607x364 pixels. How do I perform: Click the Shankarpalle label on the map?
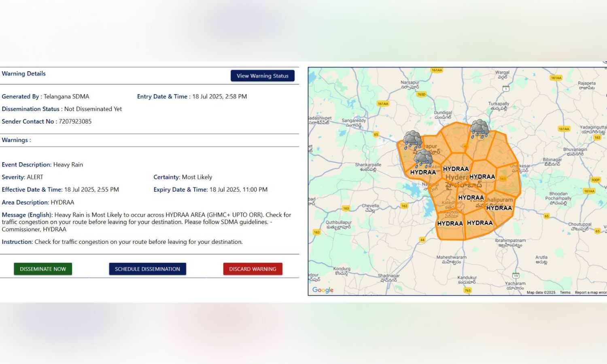pyautogui.click(x=368, y=167)
